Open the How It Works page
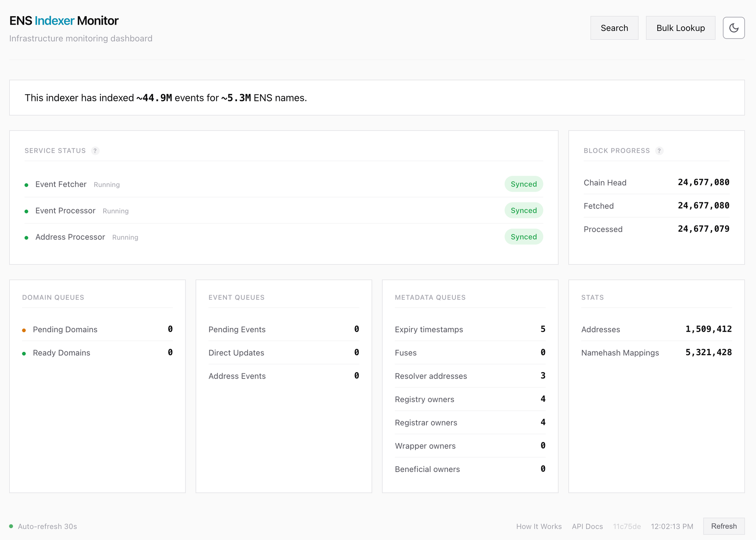 pyautogui.click(x=539, y=526)
